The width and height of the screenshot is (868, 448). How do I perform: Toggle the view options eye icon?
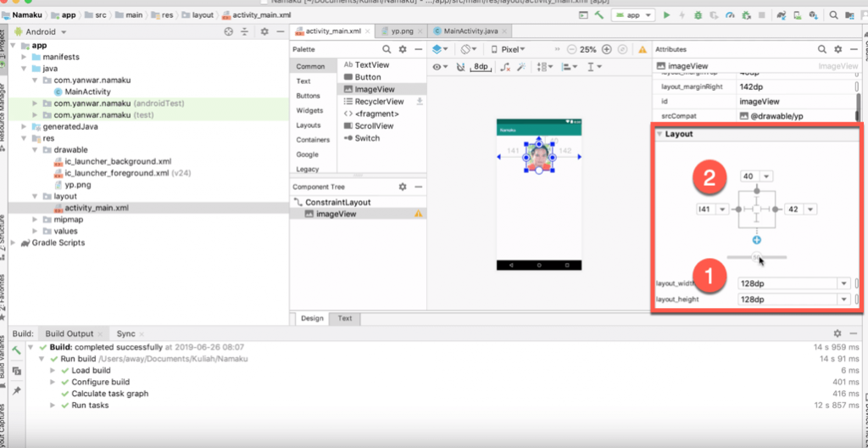tap(438, 67)
